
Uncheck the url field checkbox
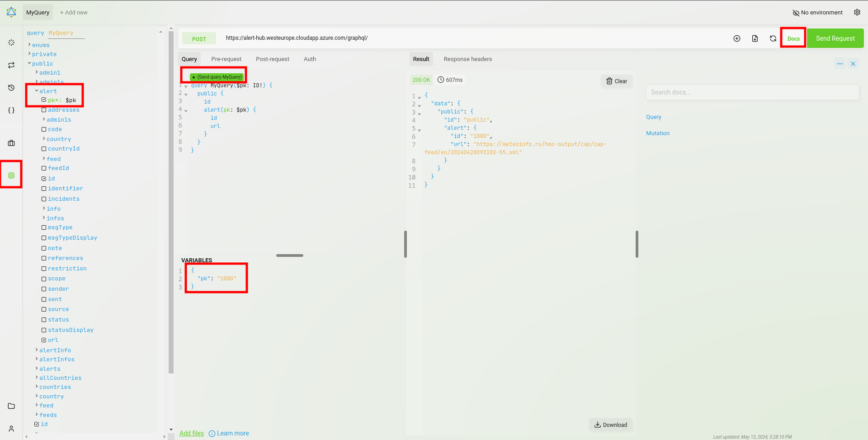pos(44,340)
